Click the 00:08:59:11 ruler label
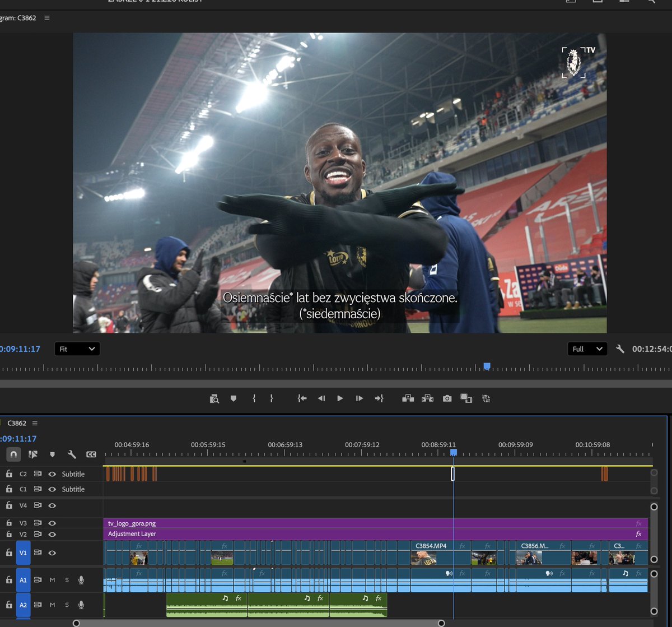This screenshot has height=627, width=672. pos(438,444)
